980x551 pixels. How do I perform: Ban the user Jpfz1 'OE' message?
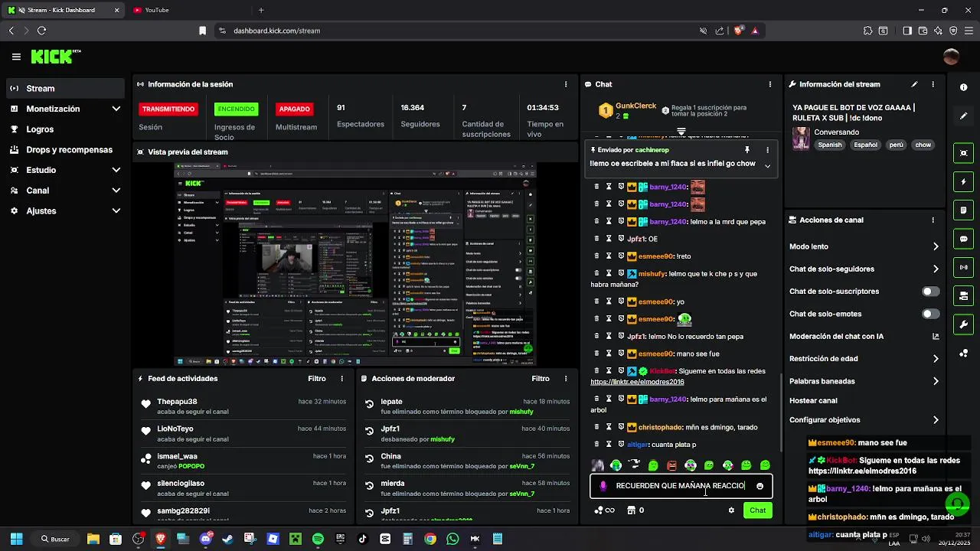(621, 239)
